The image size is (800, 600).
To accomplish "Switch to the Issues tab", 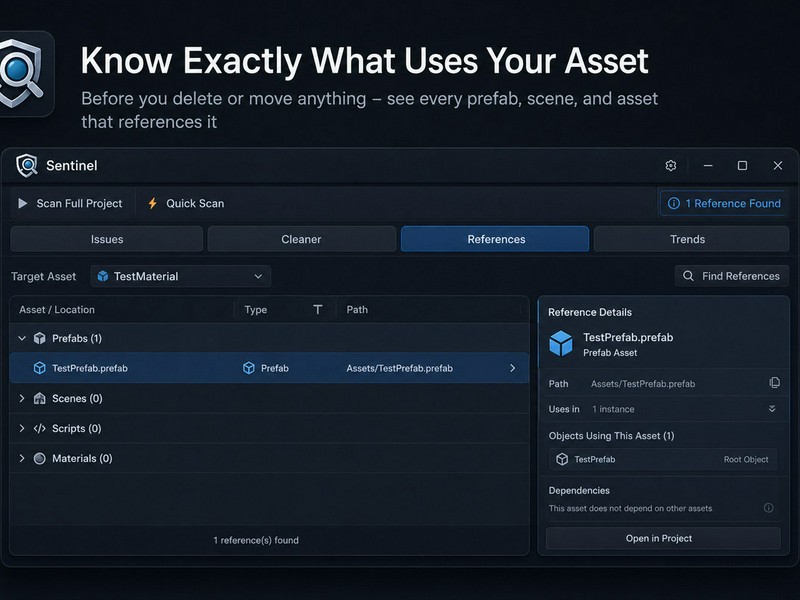I will (107, 239).
